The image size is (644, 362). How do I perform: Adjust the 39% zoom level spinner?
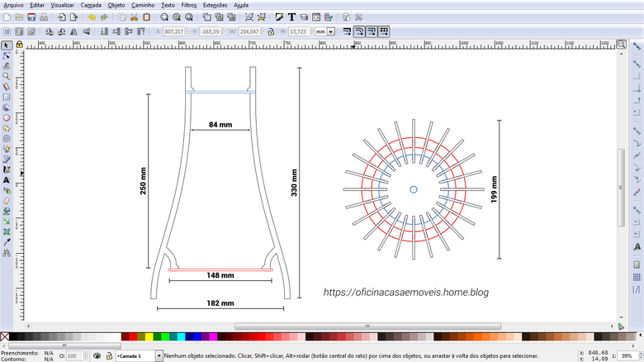click(x=626, y=355)
